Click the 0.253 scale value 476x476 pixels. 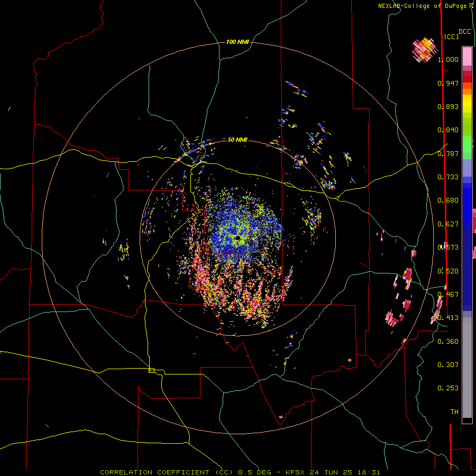(448, 388)
